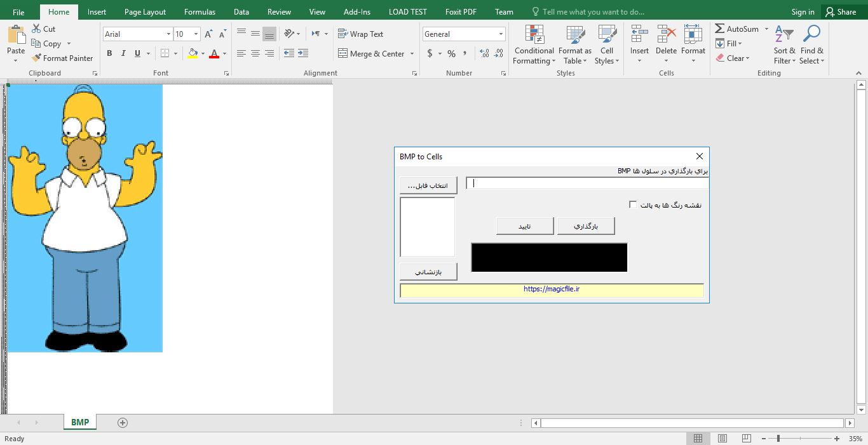
Task: Activate the Format Painter brush
Action: click(x=62, y=58)
